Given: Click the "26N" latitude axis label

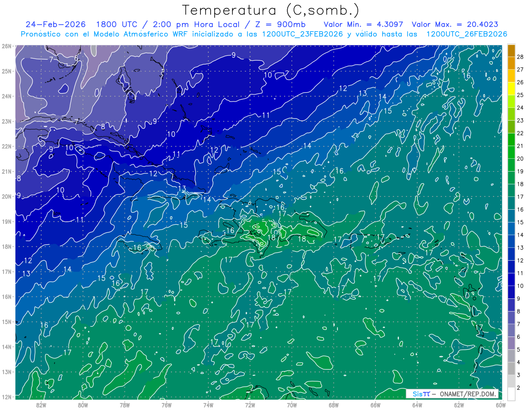Looking at the screenshot, I should coord(6,46).
